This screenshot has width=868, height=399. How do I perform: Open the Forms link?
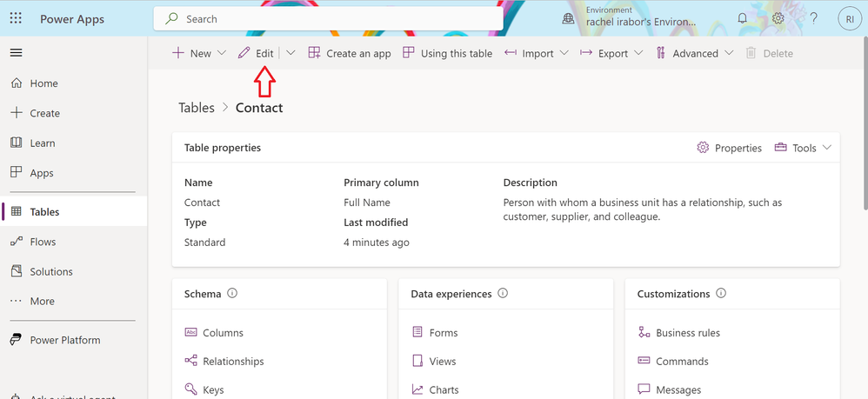coord(444,333)
